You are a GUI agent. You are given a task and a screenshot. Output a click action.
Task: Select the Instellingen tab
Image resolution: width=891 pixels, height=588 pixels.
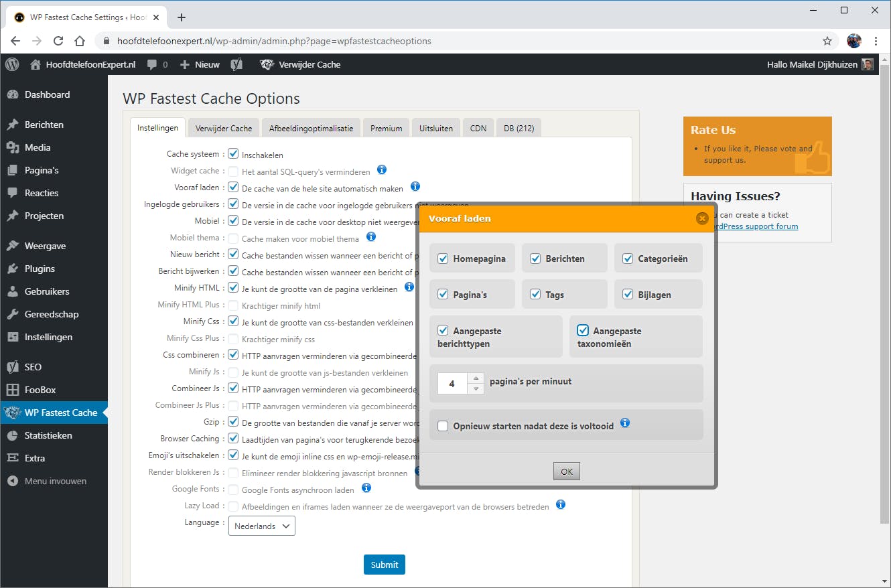tap(158, 128)
